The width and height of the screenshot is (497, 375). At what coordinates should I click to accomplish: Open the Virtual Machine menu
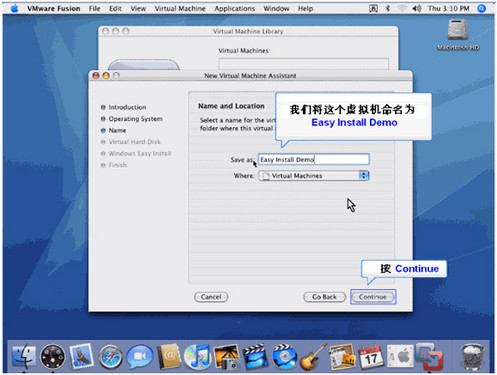(x=180, y=8)
